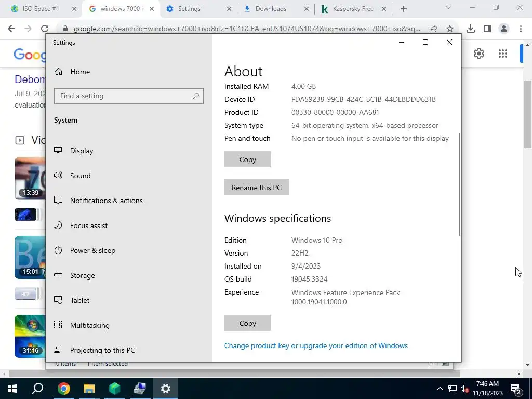The width and height of the screenshot is (532, 399).
Task: Close the Kaspersky Free tab
Action: click(x=384, y=9)
